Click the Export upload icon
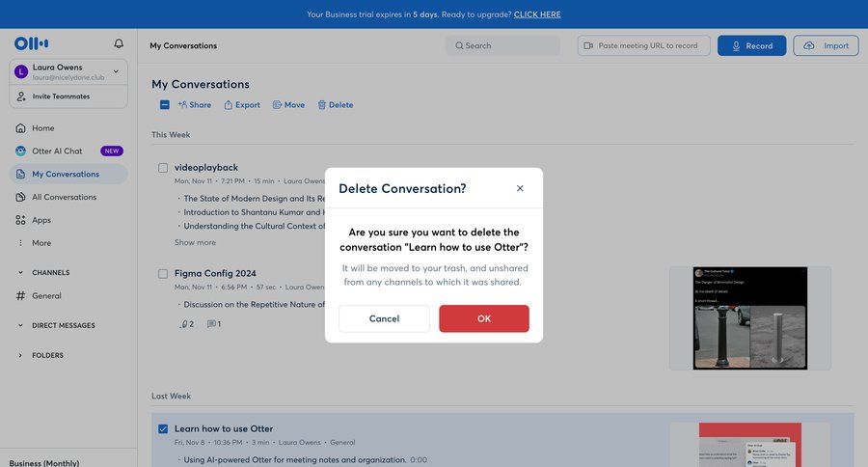The height and width of the screenshot is (467, 868). point(228,105)
